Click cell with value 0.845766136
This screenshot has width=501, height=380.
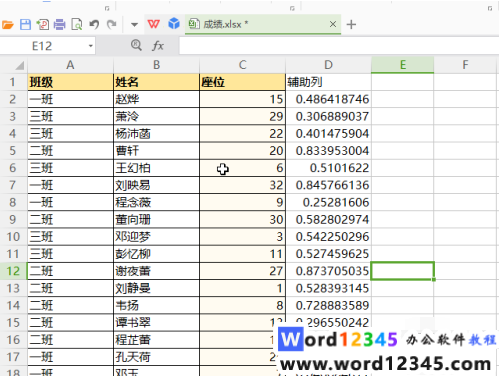328,185
